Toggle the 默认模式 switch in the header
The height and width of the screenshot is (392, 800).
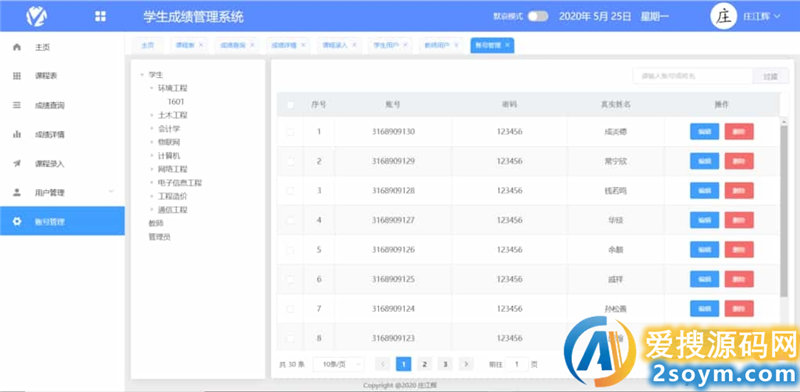538,16
